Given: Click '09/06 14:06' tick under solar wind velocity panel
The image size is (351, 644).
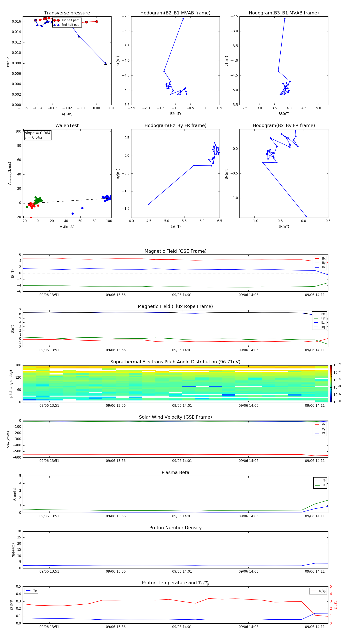Looking at the screenshot, I should (249, 461).
